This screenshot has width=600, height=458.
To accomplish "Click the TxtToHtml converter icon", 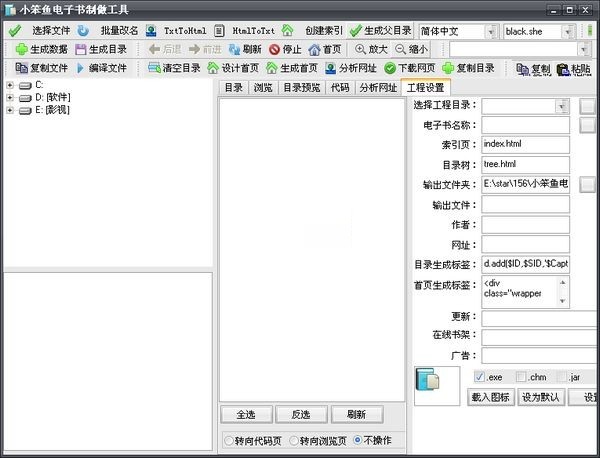I will pos(151,31).
